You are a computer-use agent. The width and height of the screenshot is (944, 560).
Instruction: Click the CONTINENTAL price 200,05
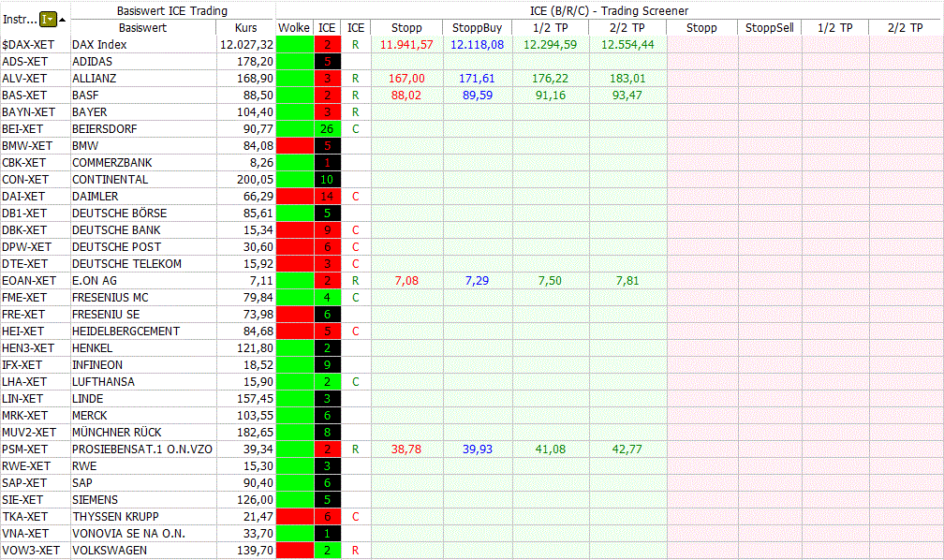tap(256, 180)
